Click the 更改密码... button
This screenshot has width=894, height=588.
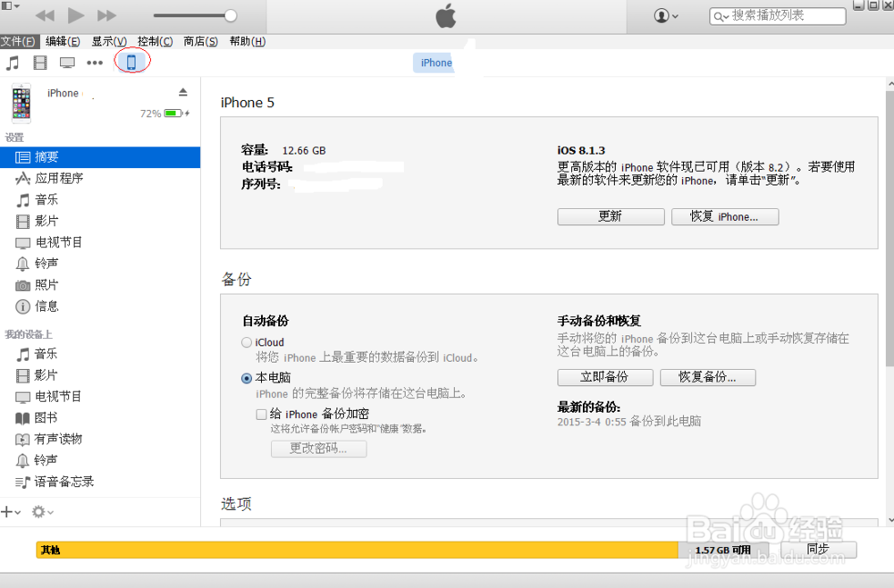point(319,449)
